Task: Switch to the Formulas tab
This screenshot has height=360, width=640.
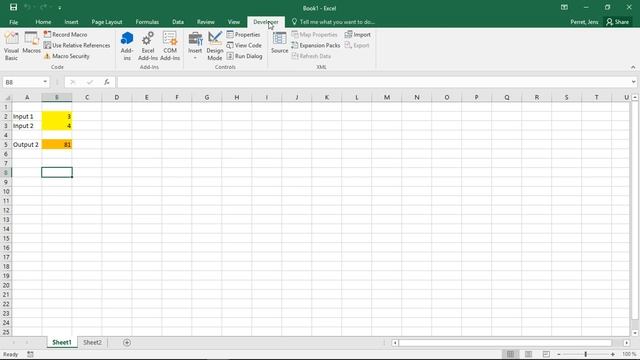Action: 147,22
